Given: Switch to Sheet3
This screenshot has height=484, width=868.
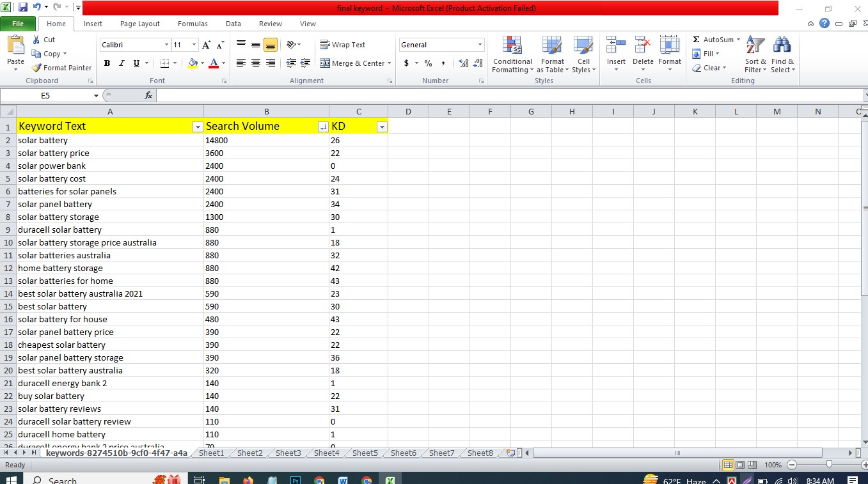Looking at the screenshot, I should 287,453.
